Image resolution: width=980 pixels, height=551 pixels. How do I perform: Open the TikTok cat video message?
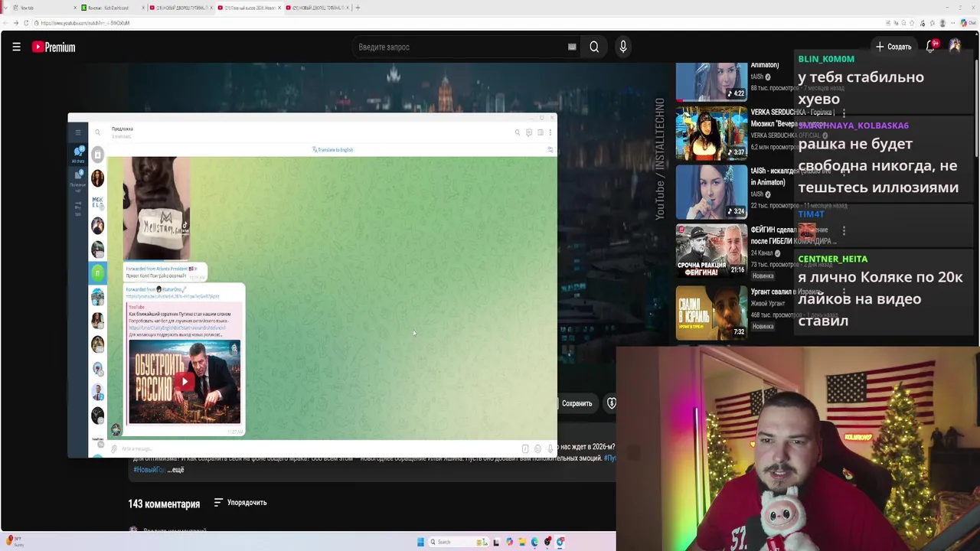click(x=156, y=208)
